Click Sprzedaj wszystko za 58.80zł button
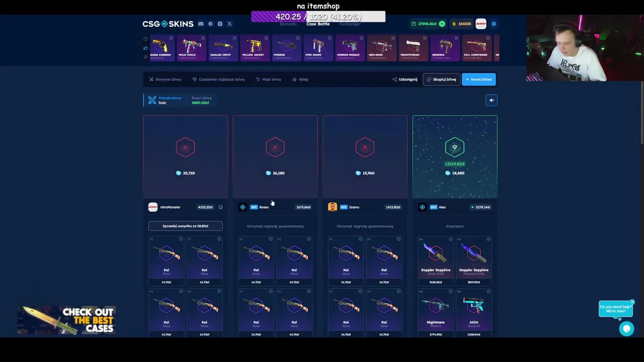Viewport: 644px width, 362px height. [185, 226]
